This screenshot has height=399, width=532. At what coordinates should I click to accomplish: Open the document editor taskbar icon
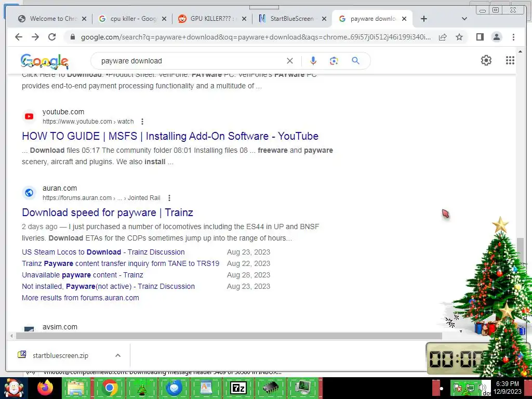point(206,388)
